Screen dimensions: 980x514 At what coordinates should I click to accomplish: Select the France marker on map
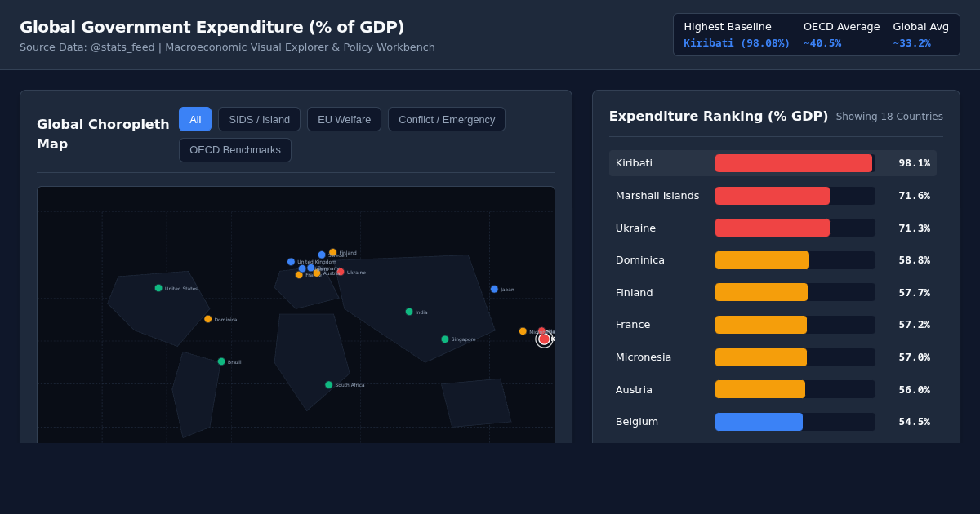pos(299,275)
